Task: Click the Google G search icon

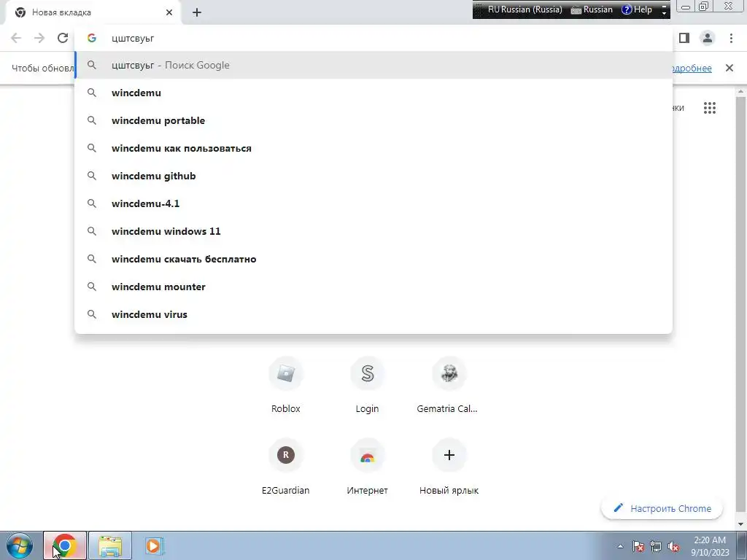Action: 91,38
